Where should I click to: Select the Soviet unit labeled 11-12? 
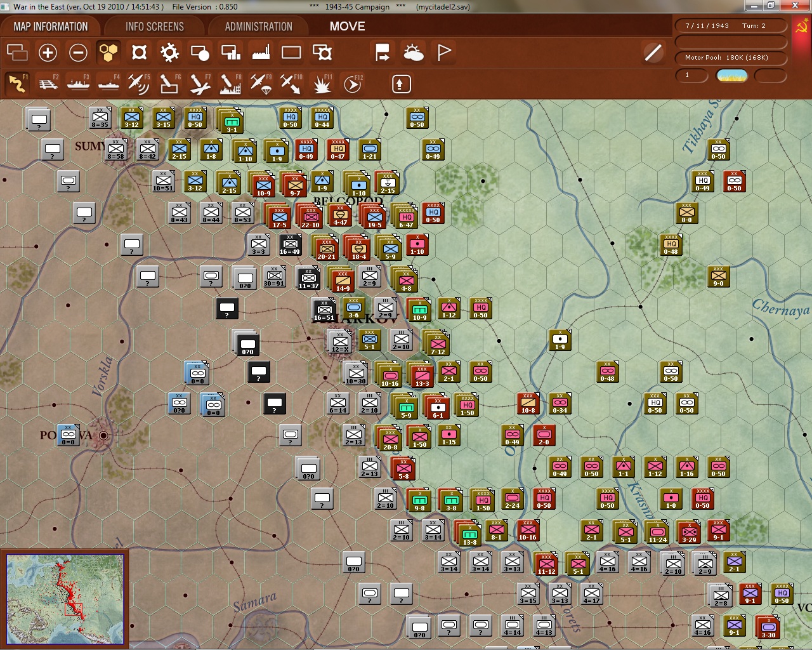pos(547,563)
